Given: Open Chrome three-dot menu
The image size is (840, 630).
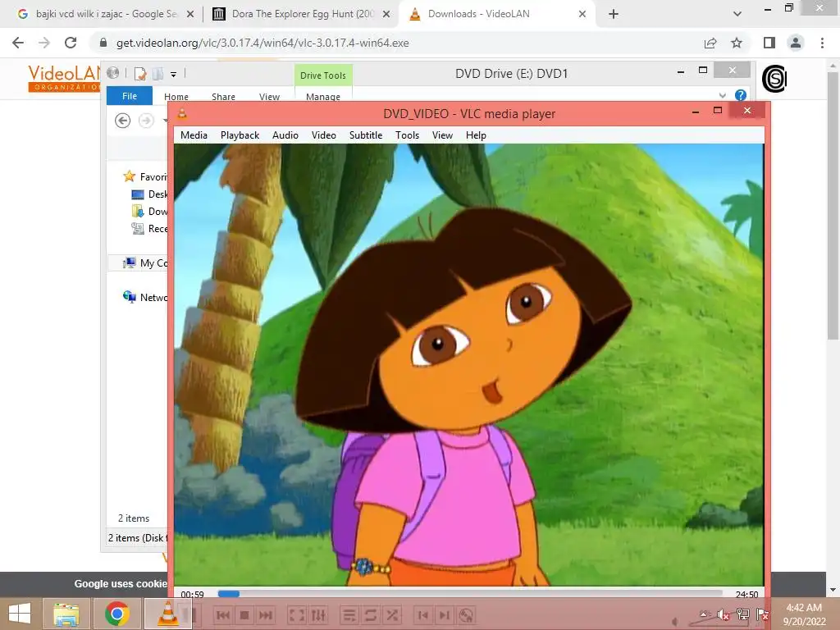Looking at the screenshot, I should pos(822,43).
